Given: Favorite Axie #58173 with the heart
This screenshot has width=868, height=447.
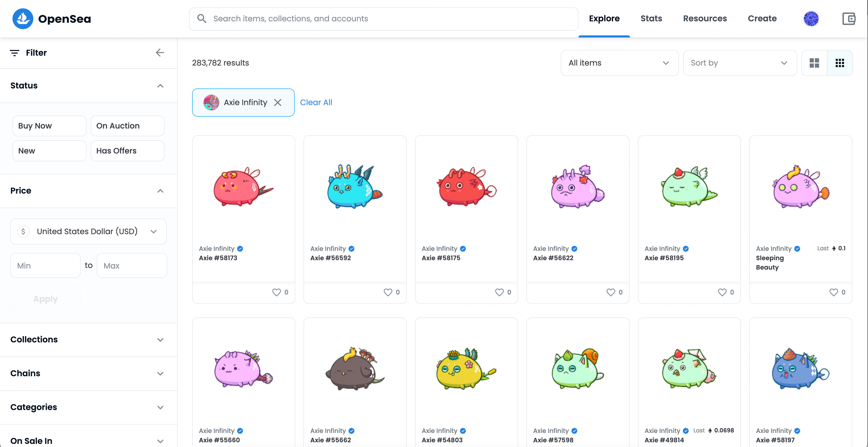Looking at the screenshot, I should click(x=276, y=292).
